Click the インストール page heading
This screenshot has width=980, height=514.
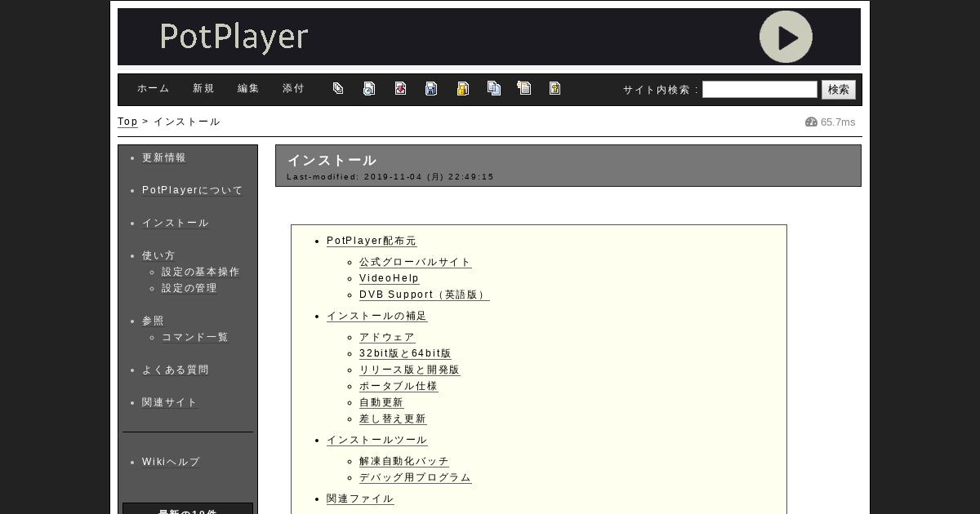pos(332,160)
